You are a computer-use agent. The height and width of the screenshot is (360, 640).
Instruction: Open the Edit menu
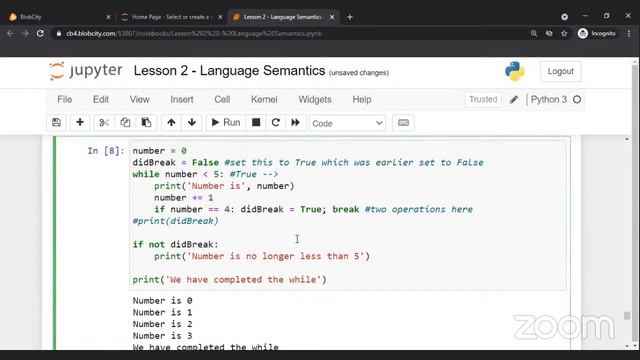101,100
